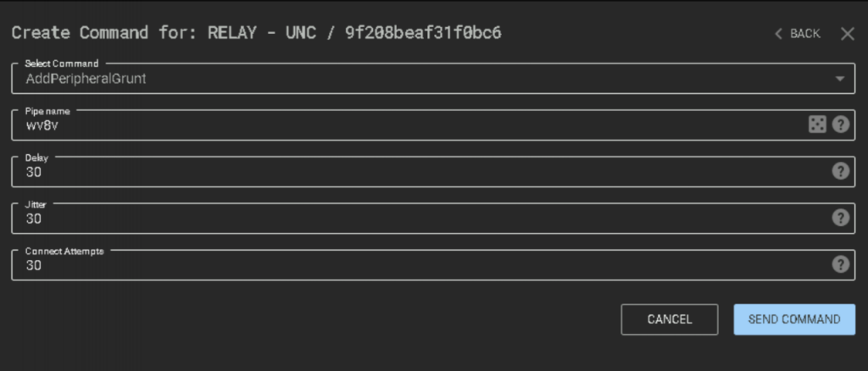Open the AddPeripheralGrunt command combo box
The width and height of the screenshot is (868, 371).
tap(433, 79)
